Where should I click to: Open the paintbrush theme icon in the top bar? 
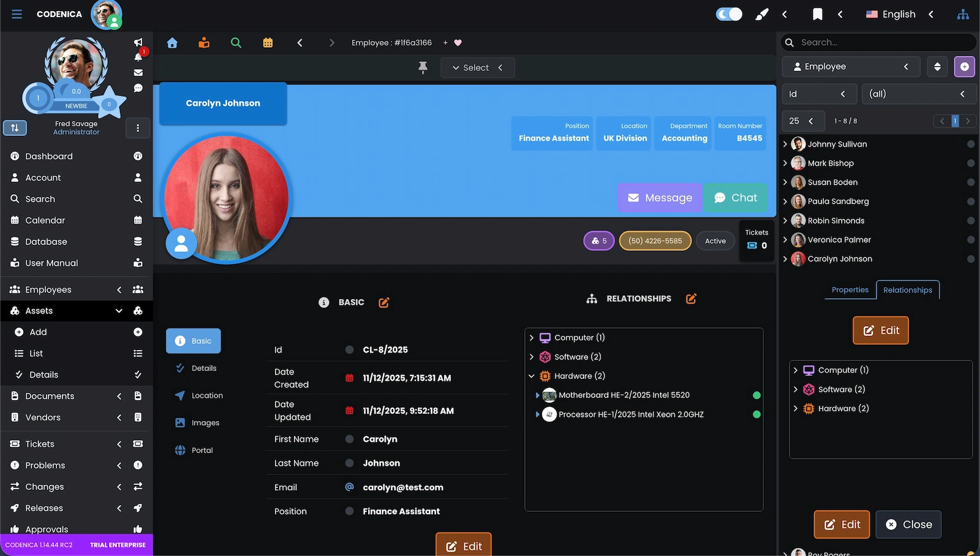point(761,14)
